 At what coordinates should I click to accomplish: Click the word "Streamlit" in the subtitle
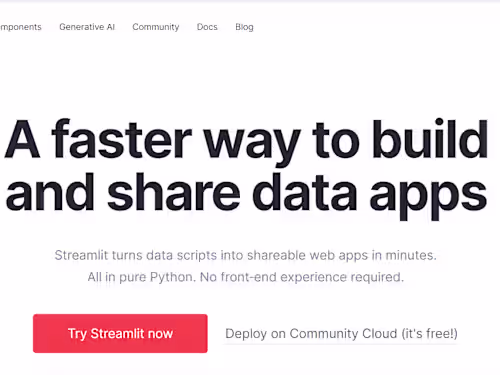82,255
